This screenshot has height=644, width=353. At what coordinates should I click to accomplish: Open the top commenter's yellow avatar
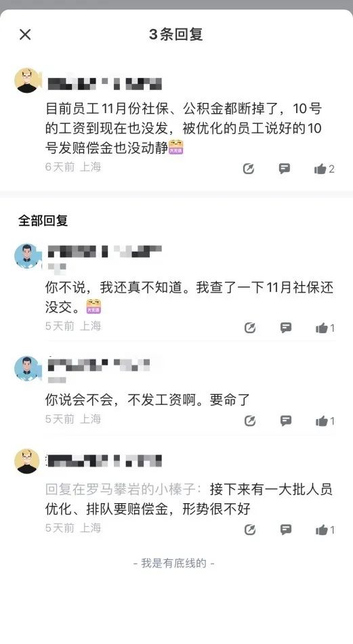click(27, 81)
